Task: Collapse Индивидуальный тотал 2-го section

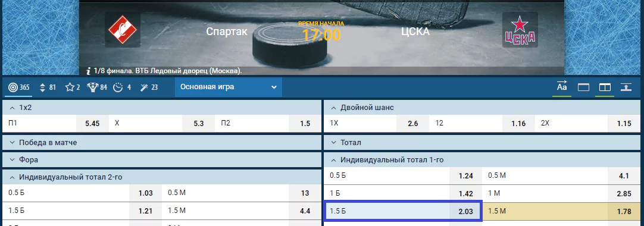Action: click(x=162, y=177)
